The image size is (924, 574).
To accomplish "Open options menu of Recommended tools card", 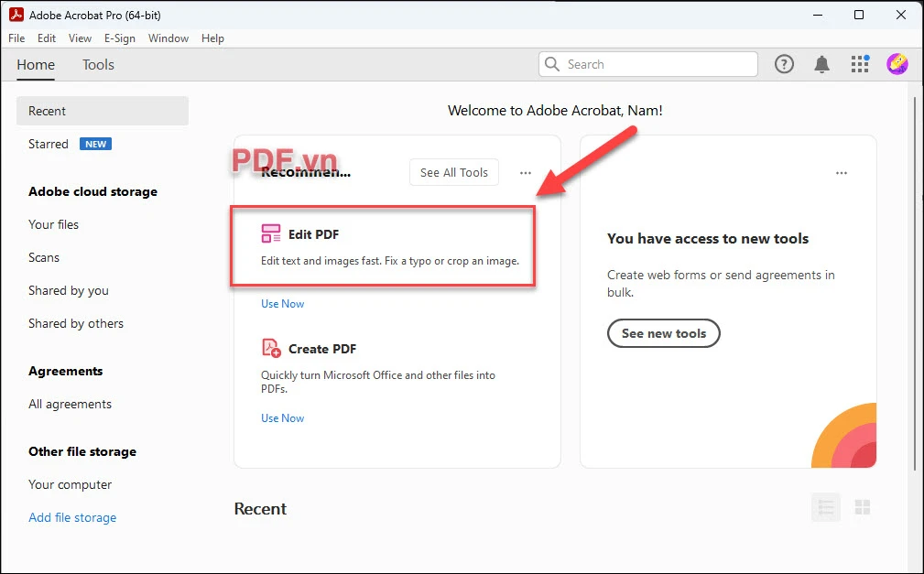I will pos(525,173).
